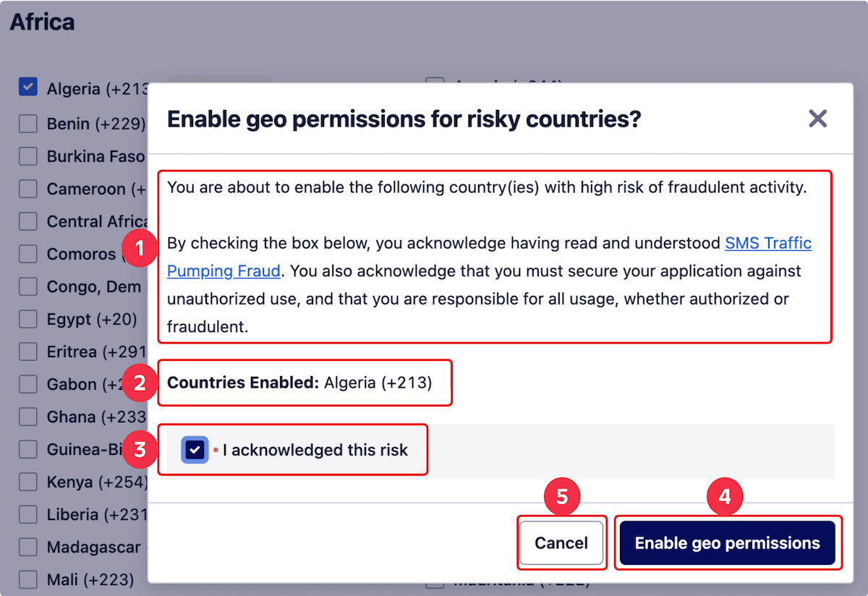Enable the Madagascar checkbox

click(x=27, y=546)
